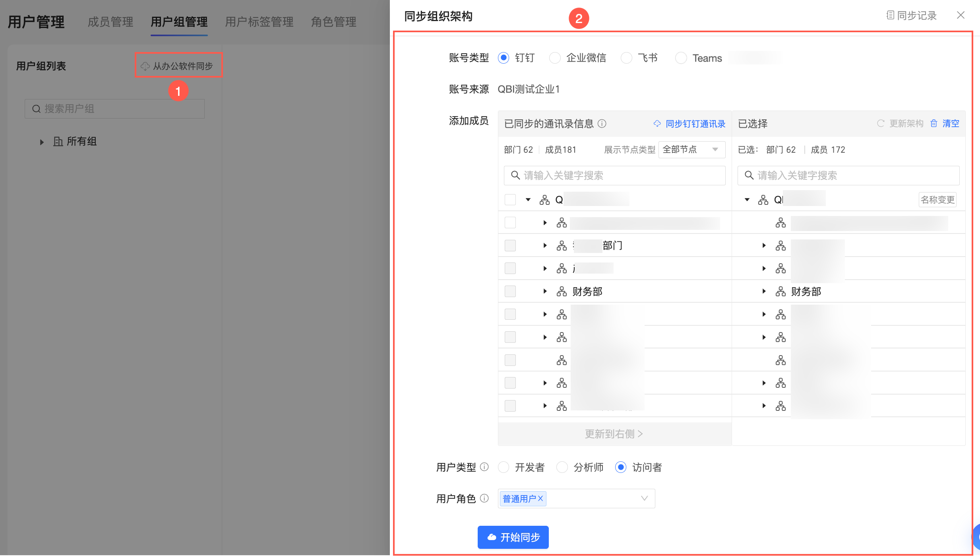This screenshot has width=980, height=556.
Task: Choose the 分析师 user type
Action: [562, 467]
